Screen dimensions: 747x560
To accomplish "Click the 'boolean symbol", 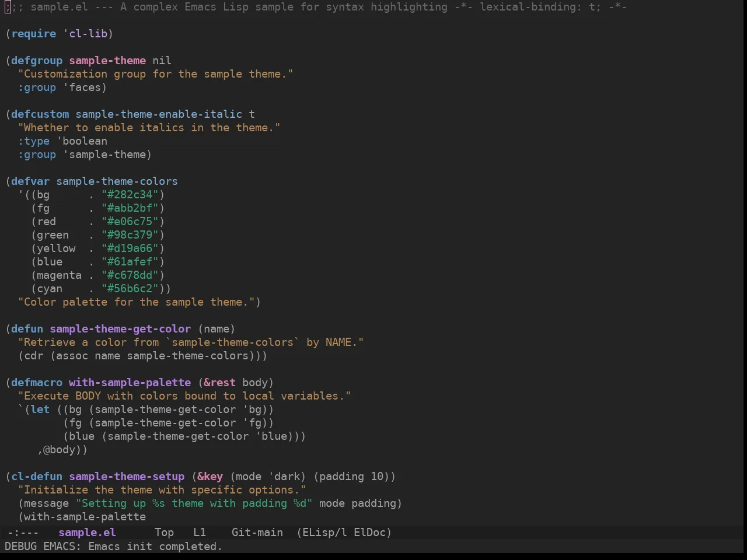I will coord(82,141).
